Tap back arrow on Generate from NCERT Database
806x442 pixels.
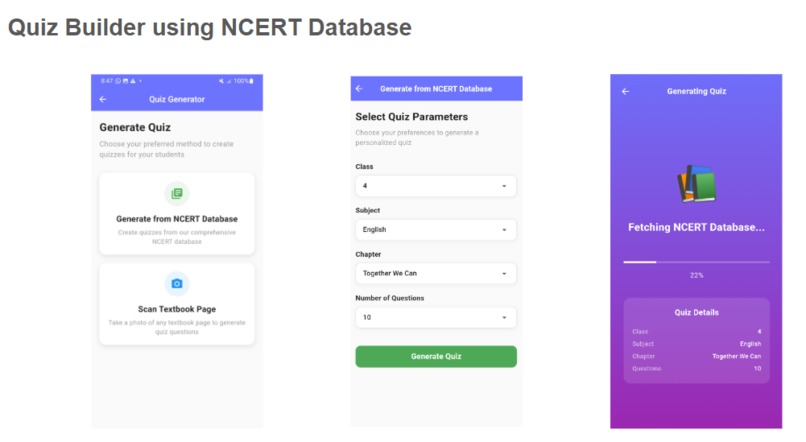359,88
